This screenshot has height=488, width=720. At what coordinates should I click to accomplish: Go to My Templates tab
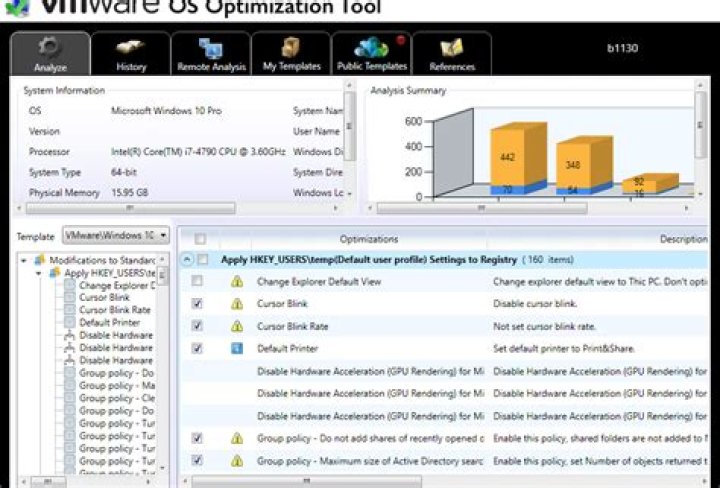point(292,54)
